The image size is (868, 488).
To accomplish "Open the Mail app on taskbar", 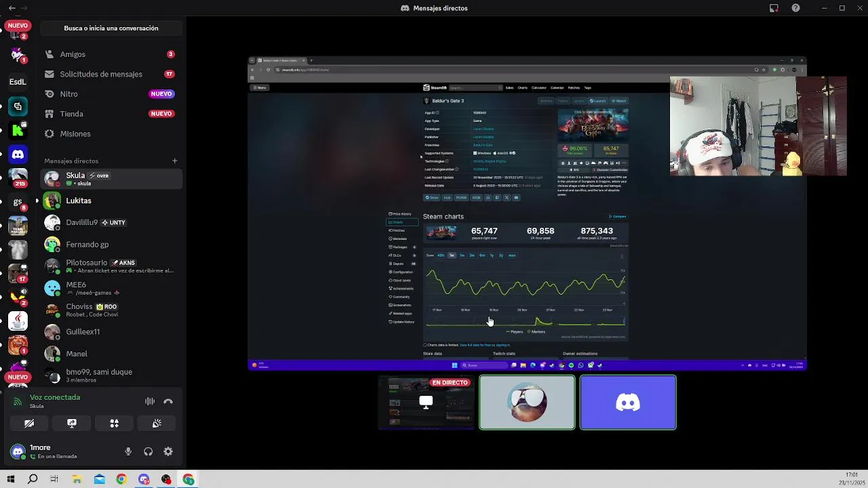I will (x=99, y=479).
